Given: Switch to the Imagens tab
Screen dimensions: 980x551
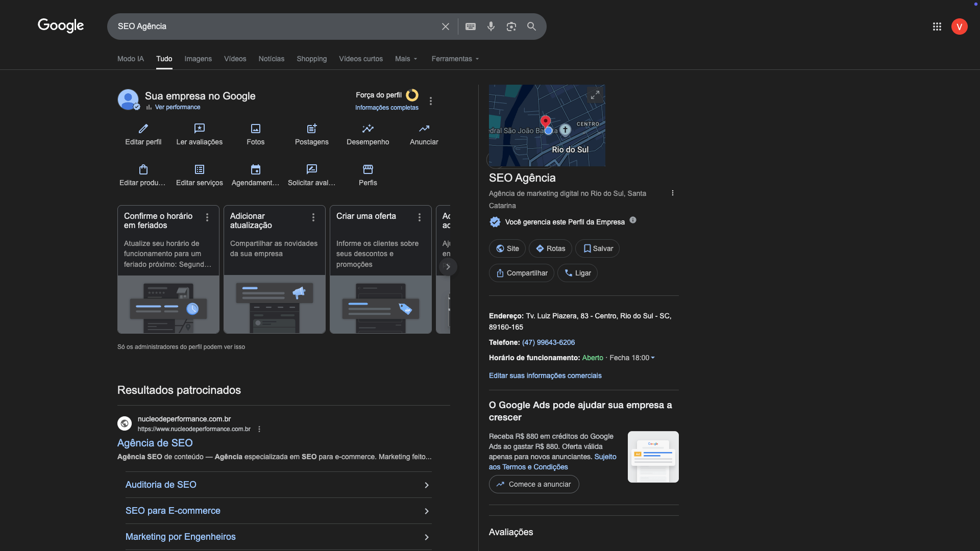Looking at the screenshot, I should point(198,59).
